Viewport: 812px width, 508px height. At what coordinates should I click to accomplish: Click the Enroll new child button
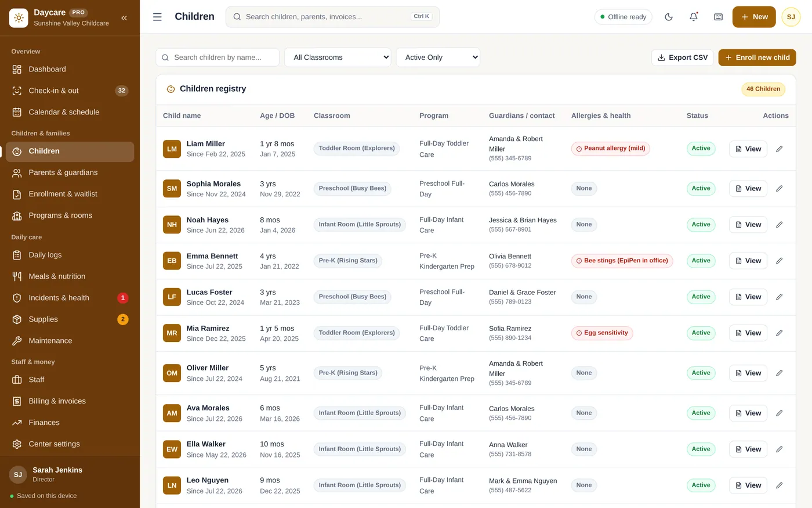[757, 57]
